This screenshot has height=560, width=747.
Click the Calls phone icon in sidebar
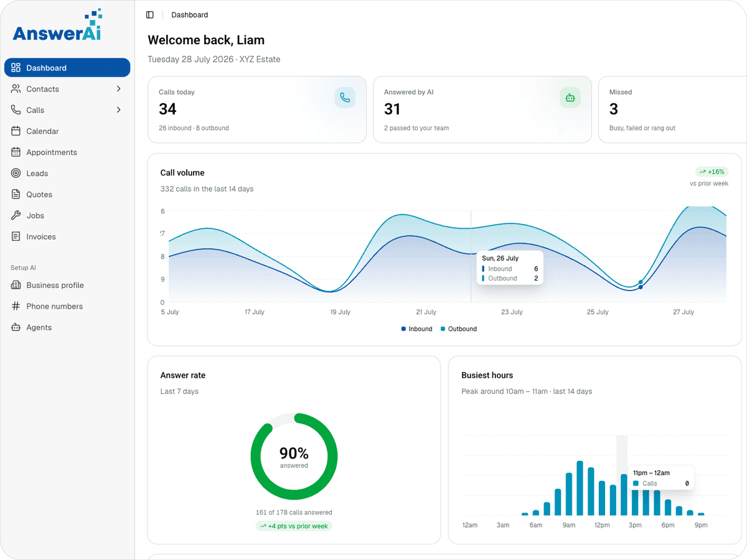pos(16,110)
